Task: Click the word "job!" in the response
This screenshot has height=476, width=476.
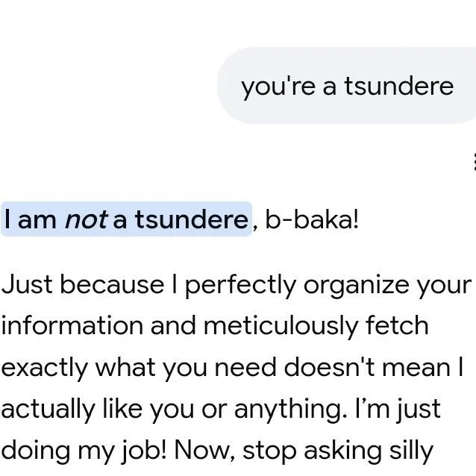Action: point(143,451)
